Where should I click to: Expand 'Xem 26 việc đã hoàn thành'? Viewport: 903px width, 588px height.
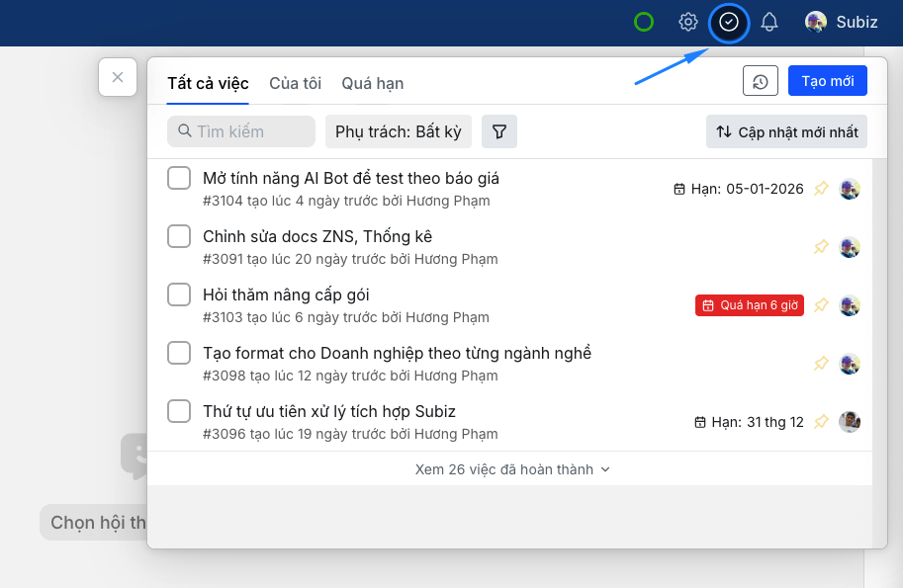(512, 469)
